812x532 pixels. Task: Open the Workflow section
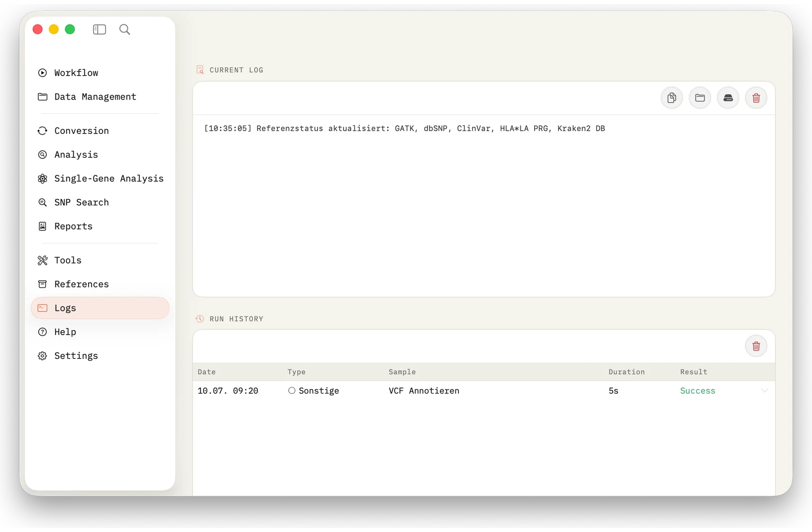click(x=100, y=73)
